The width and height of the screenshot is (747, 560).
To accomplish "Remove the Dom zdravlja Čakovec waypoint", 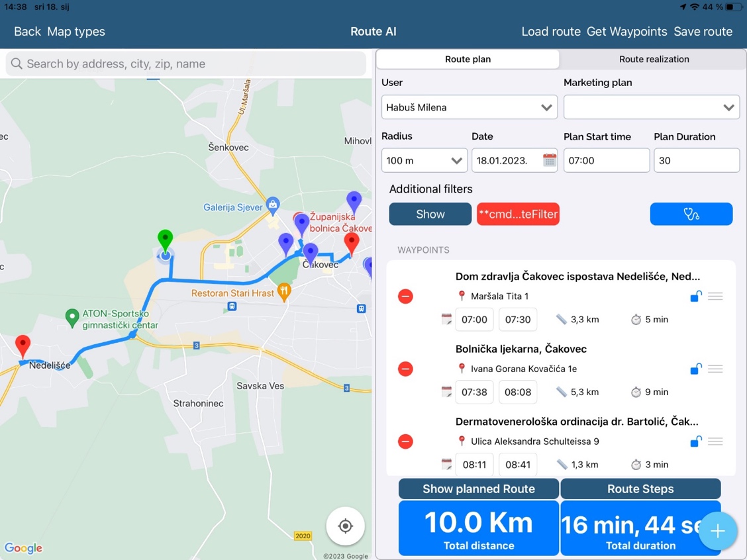I will coord(405,296).
